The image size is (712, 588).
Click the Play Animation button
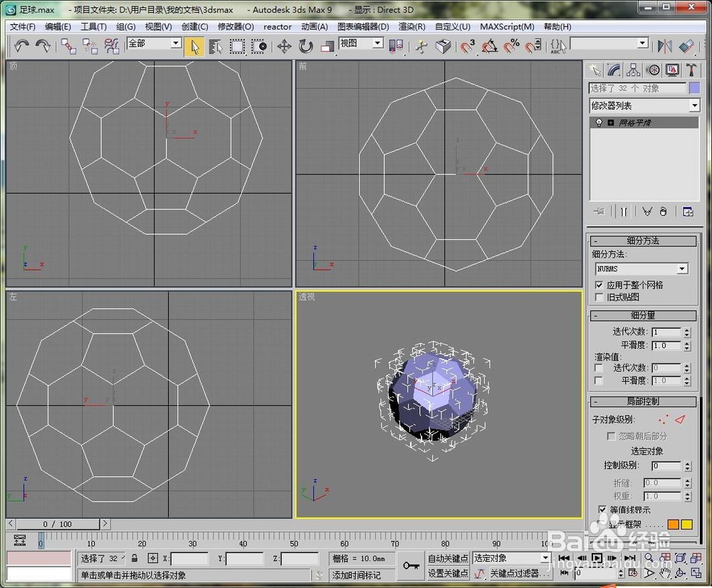click(597, 558)
